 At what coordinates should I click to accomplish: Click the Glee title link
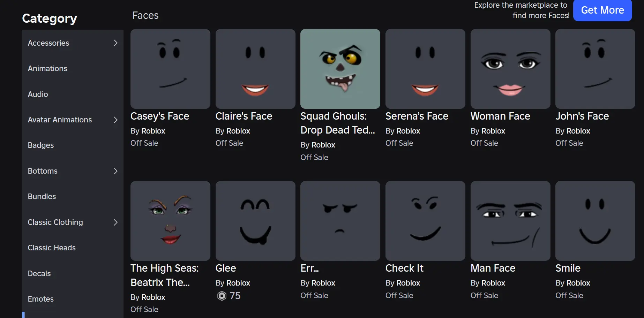pos(226,268)
